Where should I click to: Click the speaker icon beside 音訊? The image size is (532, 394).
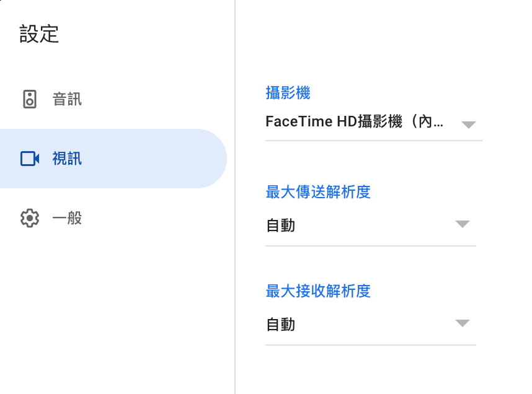(30, 99)
